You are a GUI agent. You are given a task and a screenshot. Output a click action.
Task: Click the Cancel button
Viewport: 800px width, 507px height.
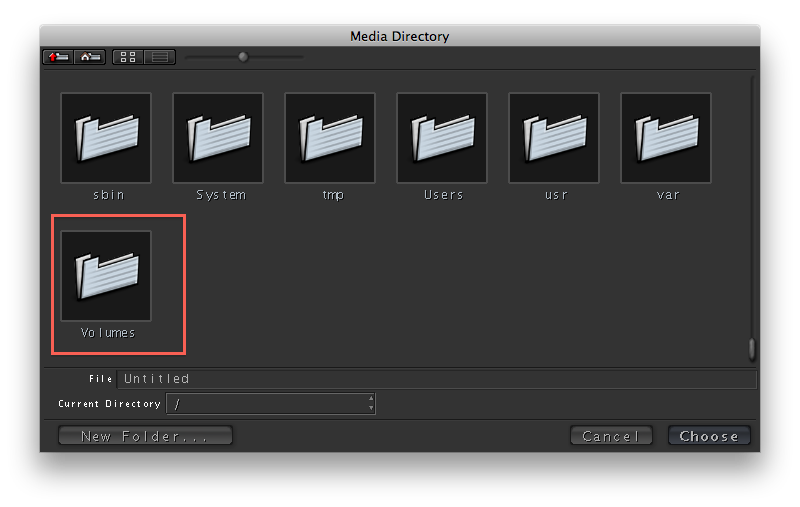point(611,436)
